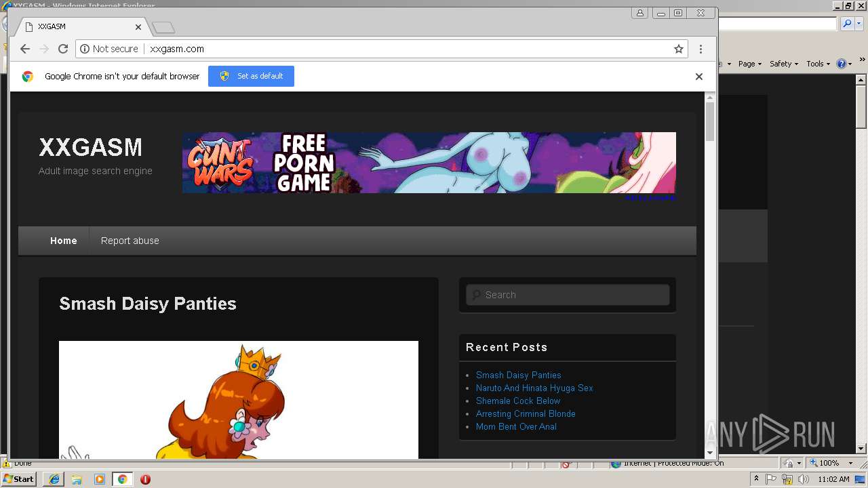Open the Report abuse page
Image resolution: width=868 pixels, height=488 pixels.
point(130,241)
